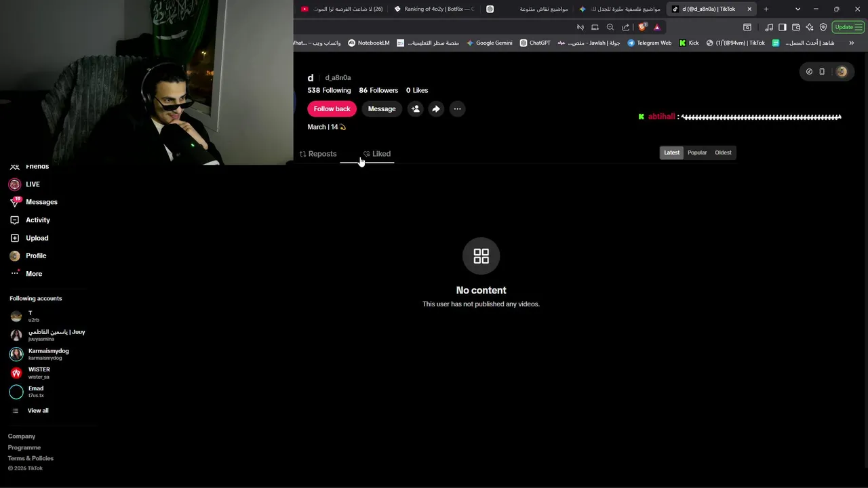Open the Friends sidebar link
The width and height of the screenshot is (868, 488).
coord(29,166)
